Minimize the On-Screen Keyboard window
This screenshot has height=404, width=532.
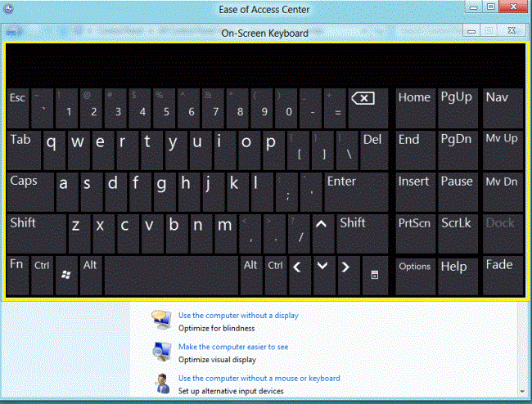[471, 31]
